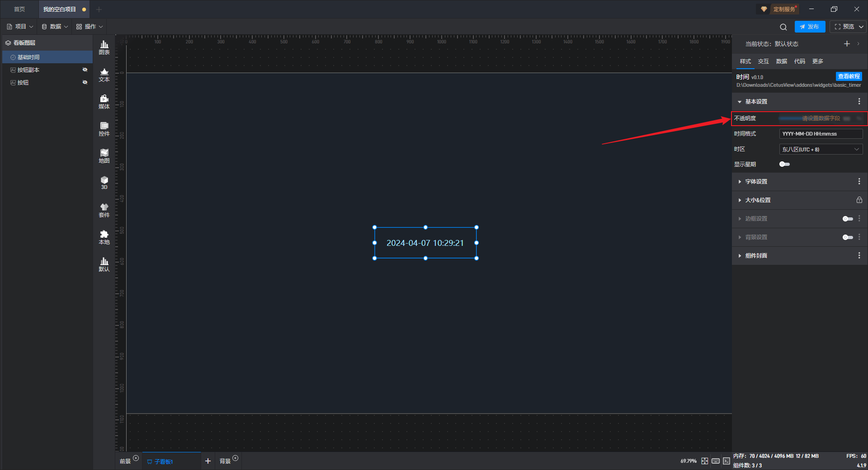Image resolution: width=868 pixels, height=470 pixels.
Task: Click the 69.79% zoom level
Action: coord(689,461)
